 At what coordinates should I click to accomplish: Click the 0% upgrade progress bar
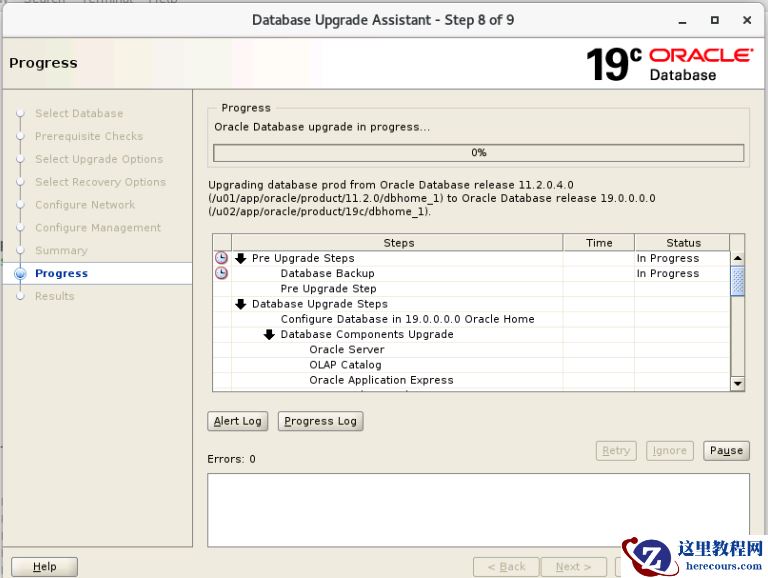coord(479,153)
